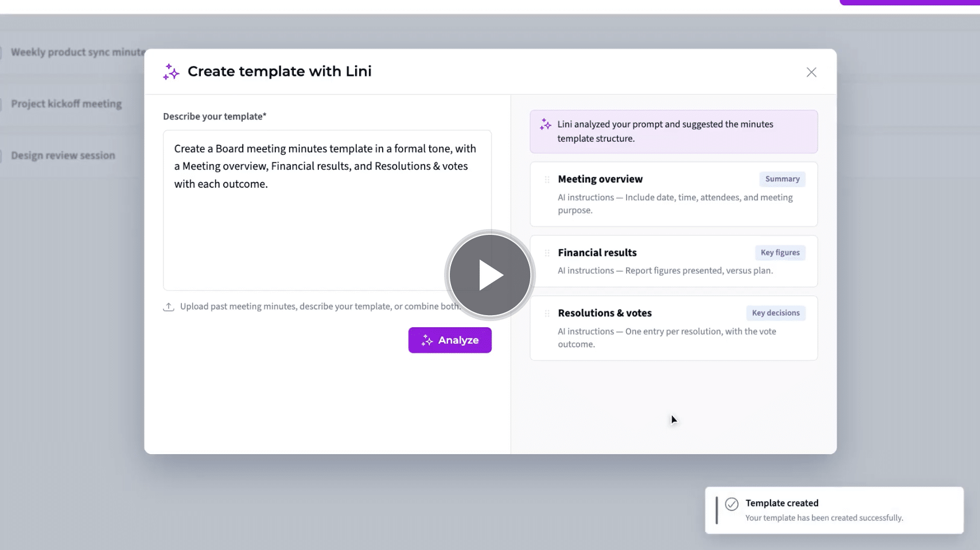This screenshot has width=980, height=550.
Task: Click the sparkle icon in the Lini suggestion banner
Action: click(545, 124)
